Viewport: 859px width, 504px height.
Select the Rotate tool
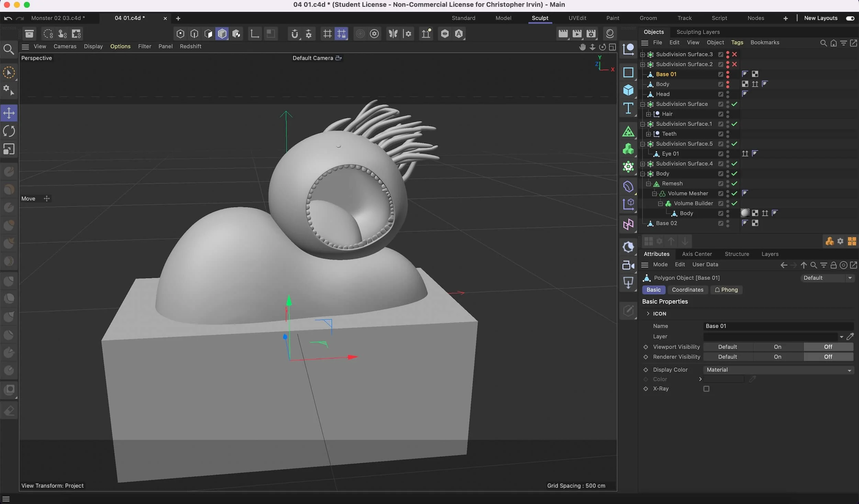[9, 131]
